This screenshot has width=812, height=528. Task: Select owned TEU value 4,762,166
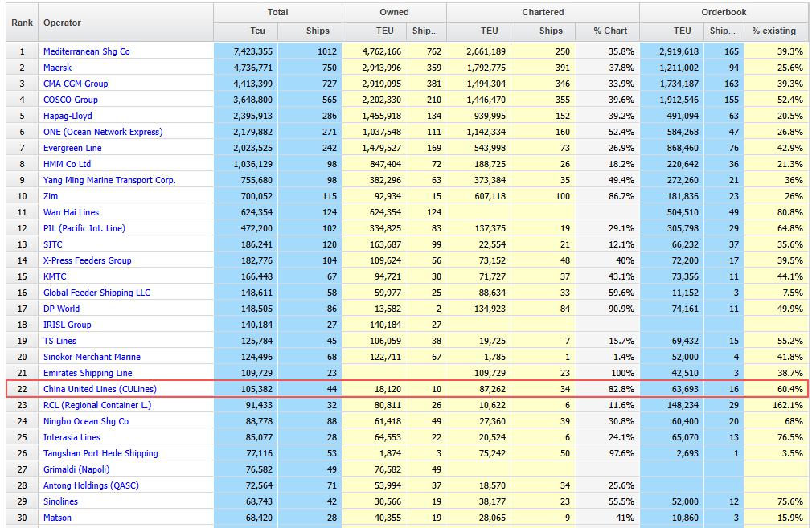pyautogui.click(x=382, y=51)
